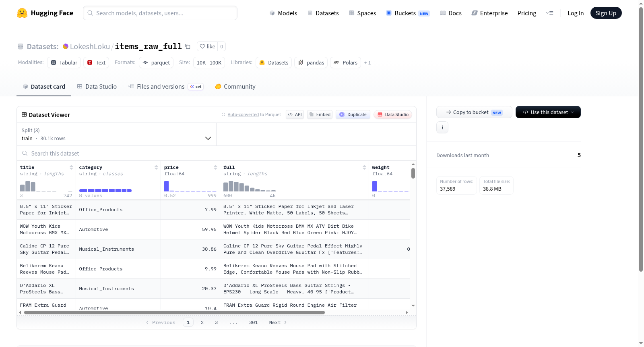The image size is (644, 347).
Task: Click the table vertical scrollbar thumb
Action: coord(413,173)
